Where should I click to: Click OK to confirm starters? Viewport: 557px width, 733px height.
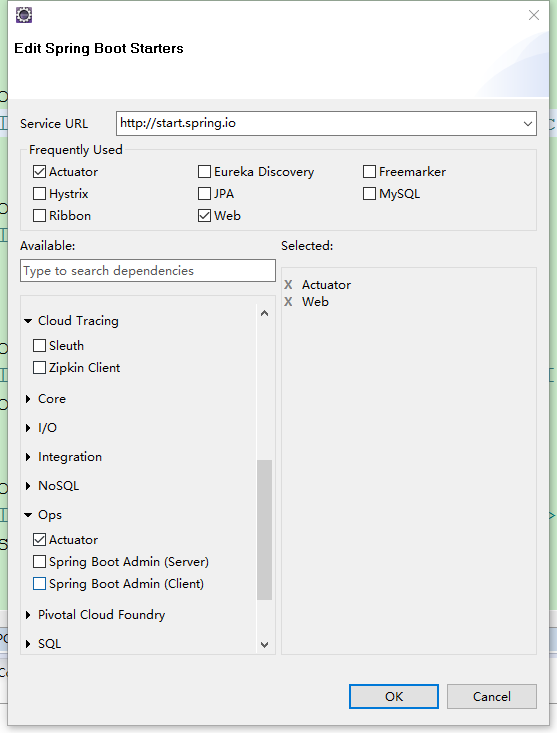(x=393, y=697)
